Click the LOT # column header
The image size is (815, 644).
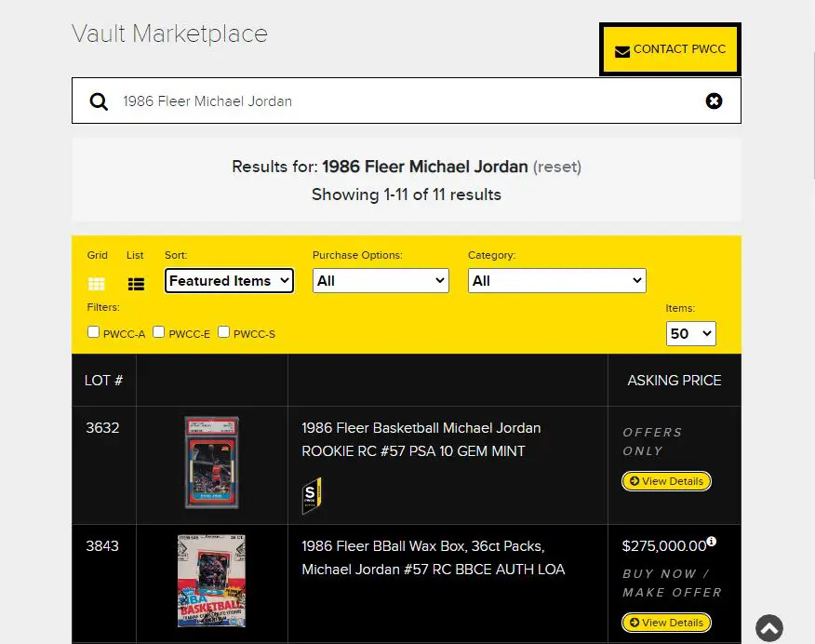(103, 381)
